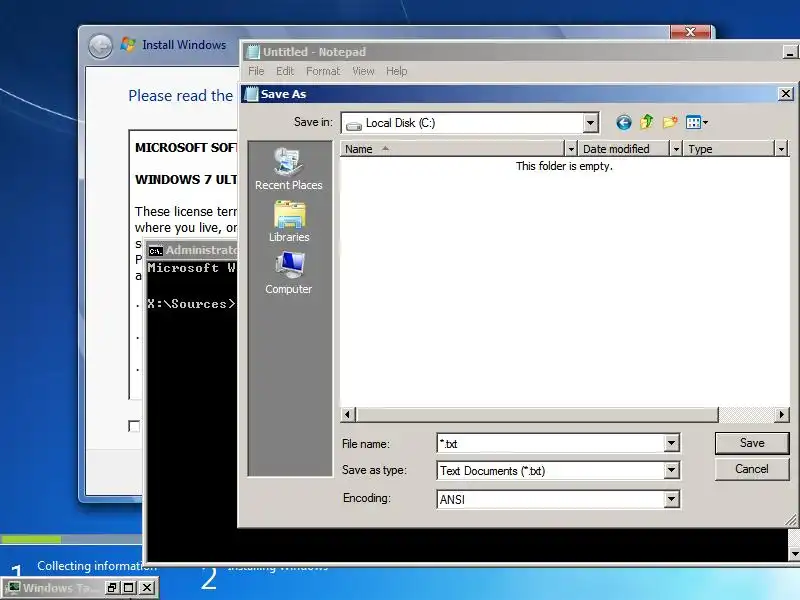Click the Notepad icon in the Save As title bar
This screenshot has width=800, height=600.
(251, 94)
